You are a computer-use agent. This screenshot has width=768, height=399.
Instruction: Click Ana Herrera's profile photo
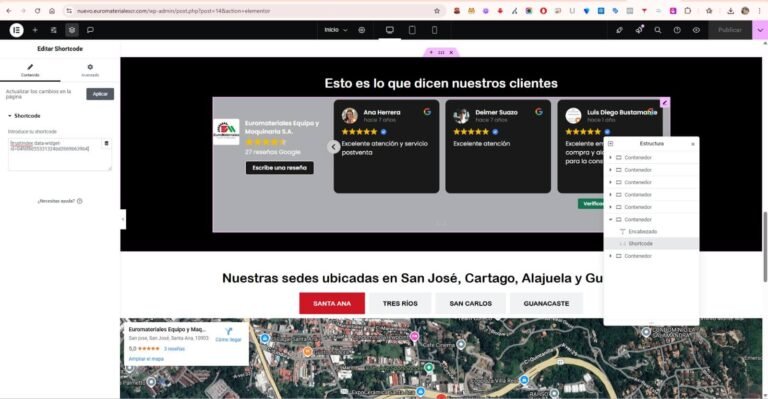[350, 116]
